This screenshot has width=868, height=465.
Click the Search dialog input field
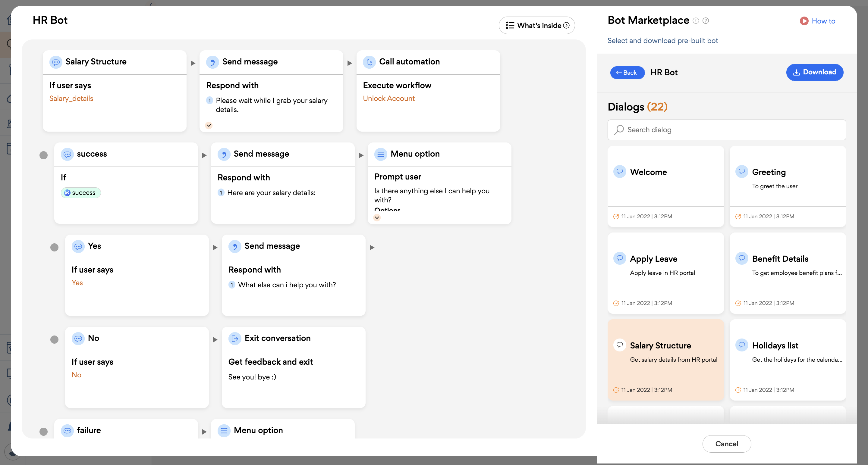727,130
